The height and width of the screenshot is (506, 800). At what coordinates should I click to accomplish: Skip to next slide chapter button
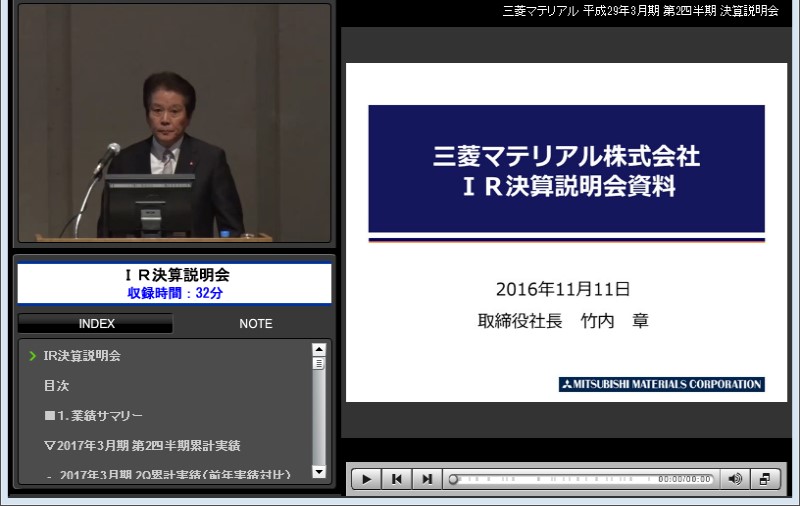click(427, 479)
